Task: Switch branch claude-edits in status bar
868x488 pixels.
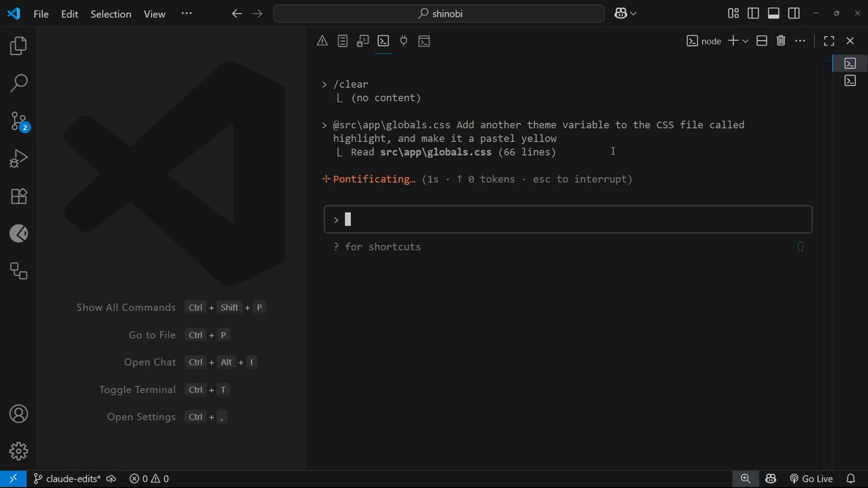Action: point(67,479)
